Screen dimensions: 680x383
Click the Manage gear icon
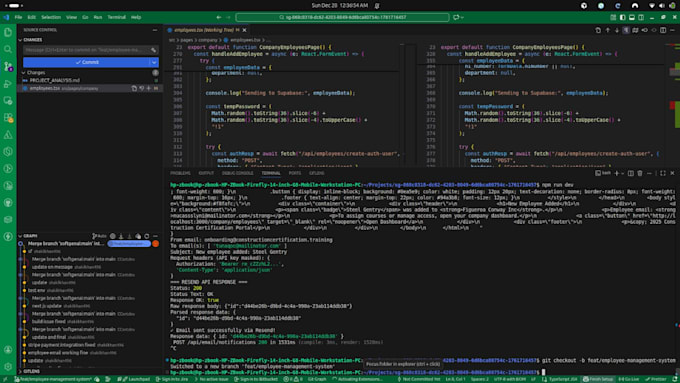(8, 367)
